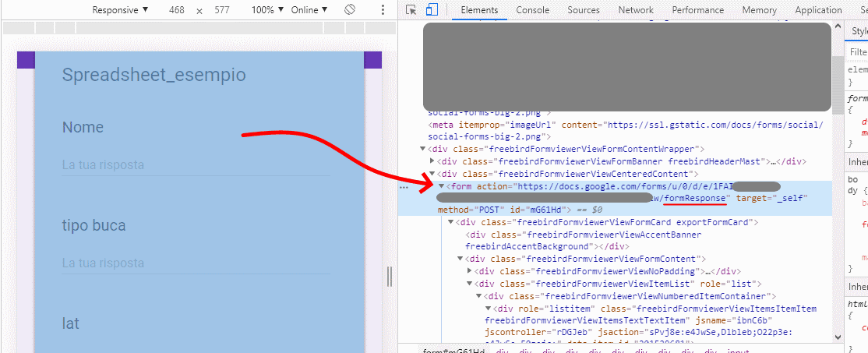Screen dimensions: 868x353
Task: Click the formResponse text in form action
Action: (695, 198)
